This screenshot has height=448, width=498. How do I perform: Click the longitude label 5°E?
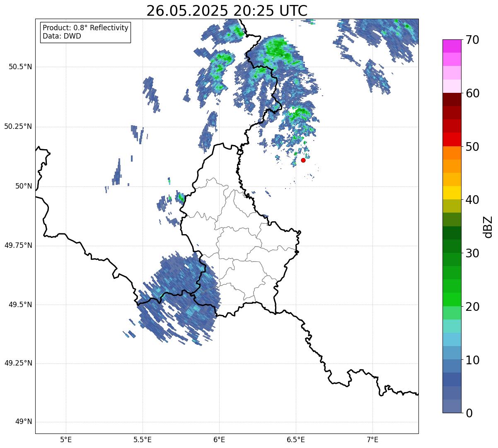66,439
